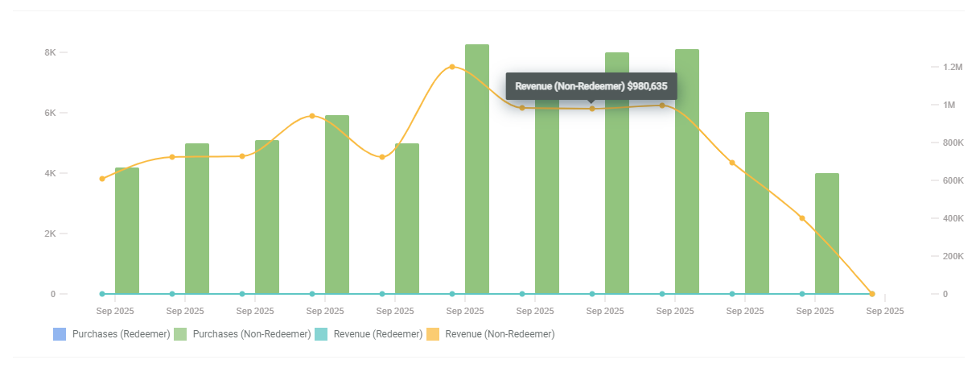980x368 pixels.
Task: Click the Revenue (Non-Redeemer) $980,635 tooltip
Action: (591, 86)
